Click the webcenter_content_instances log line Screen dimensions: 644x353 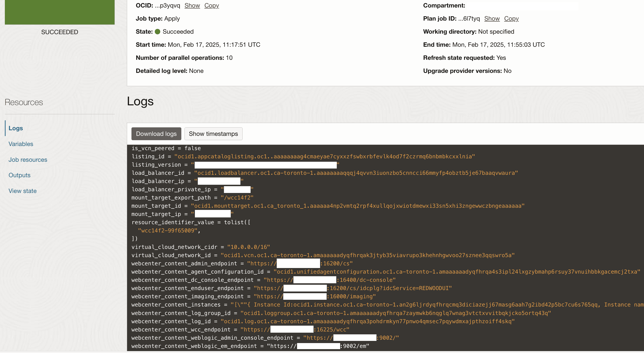(388, 305)
